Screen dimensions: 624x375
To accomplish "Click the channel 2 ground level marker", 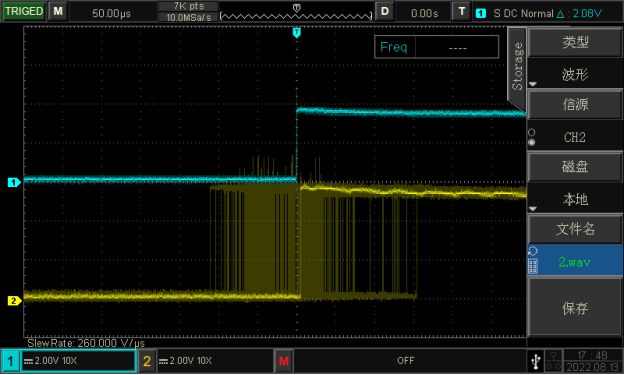I will (x=14, y=301).
